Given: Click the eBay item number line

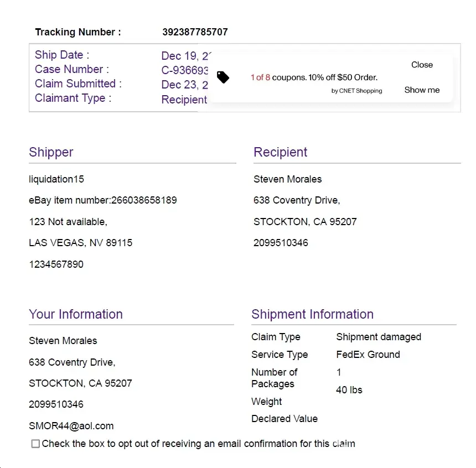Looking at the screenshot, I should click(103, 200).
